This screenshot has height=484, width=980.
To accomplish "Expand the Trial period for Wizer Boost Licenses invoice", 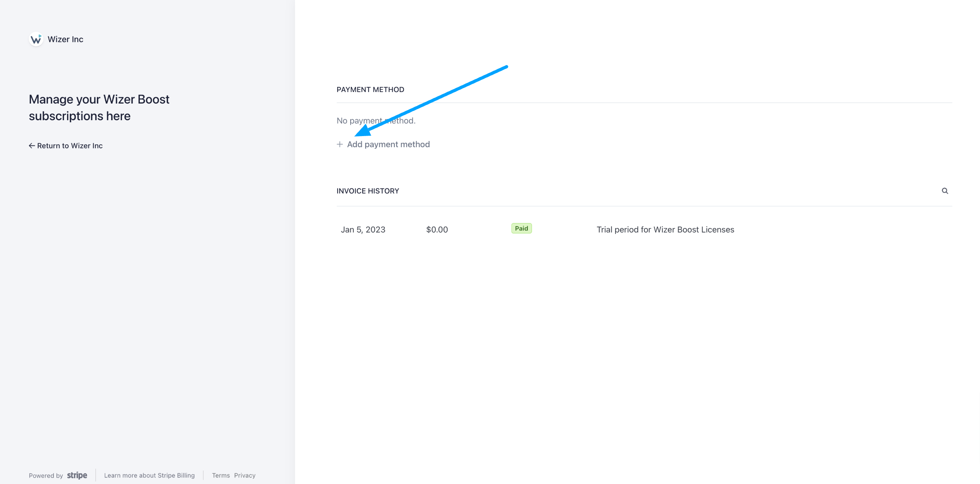I will point(666,229).
